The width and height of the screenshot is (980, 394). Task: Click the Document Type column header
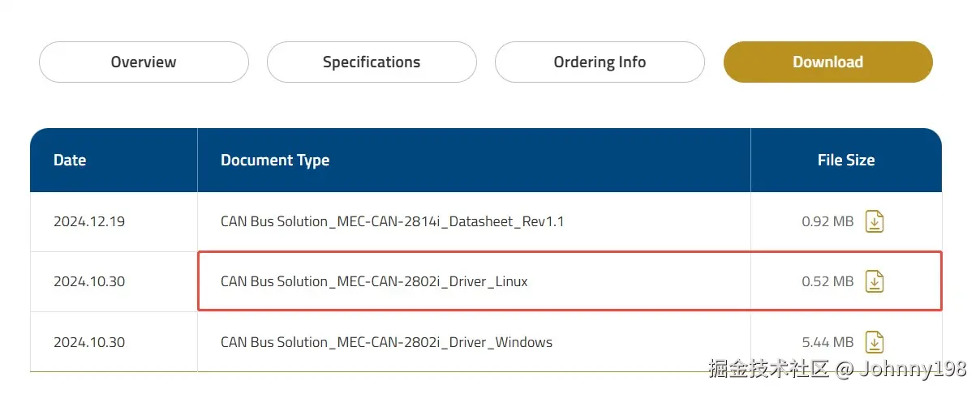(275, 161)
